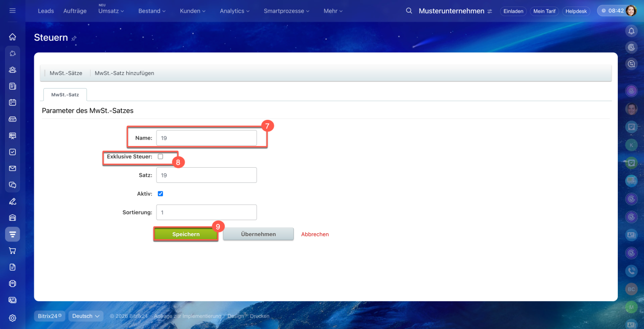Screen dimensions: 644x329
Task: Select the MwSt.-Satz tab
Action: (65, 94)
